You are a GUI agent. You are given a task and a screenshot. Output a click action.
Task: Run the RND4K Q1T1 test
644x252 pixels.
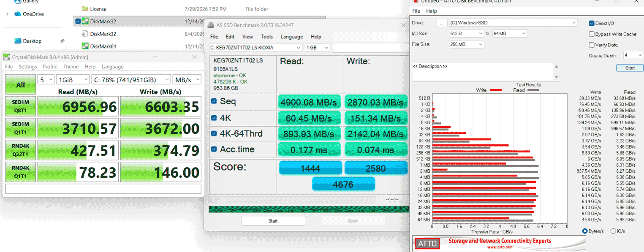tap(20, 172)
